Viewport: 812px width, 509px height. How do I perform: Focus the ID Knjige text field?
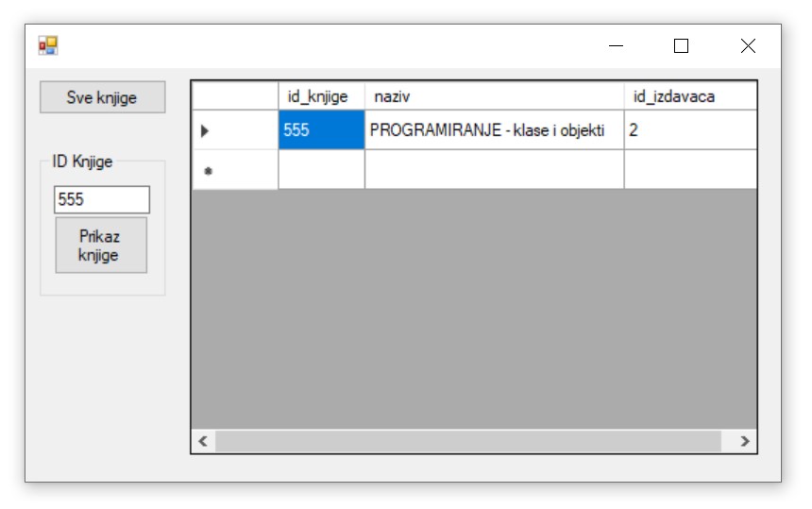point(102,199)
